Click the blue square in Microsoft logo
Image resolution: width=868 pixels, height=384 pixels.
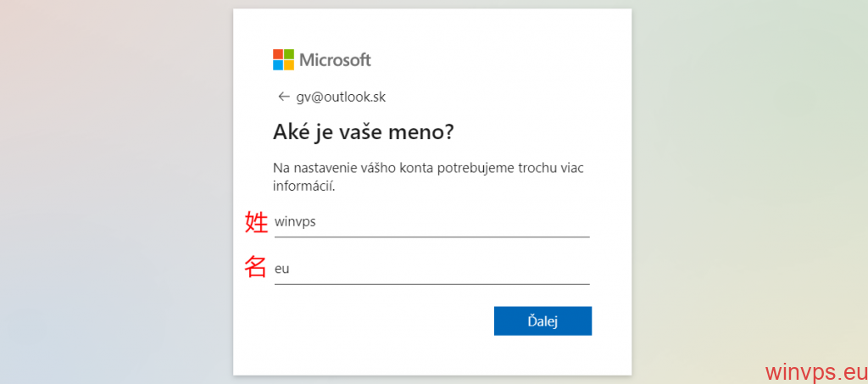(278, 65)
